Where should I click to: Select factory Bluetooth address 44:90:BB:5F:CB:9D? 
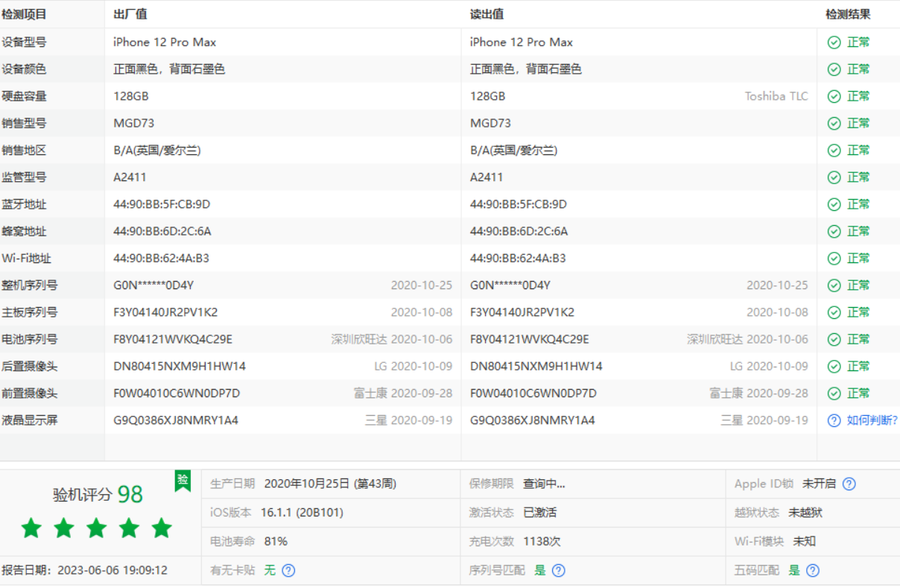[162, 204]
